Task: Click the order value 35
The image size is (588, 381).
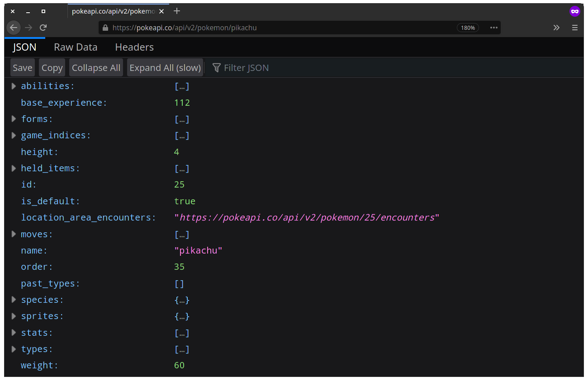Action: click(179, 267)
